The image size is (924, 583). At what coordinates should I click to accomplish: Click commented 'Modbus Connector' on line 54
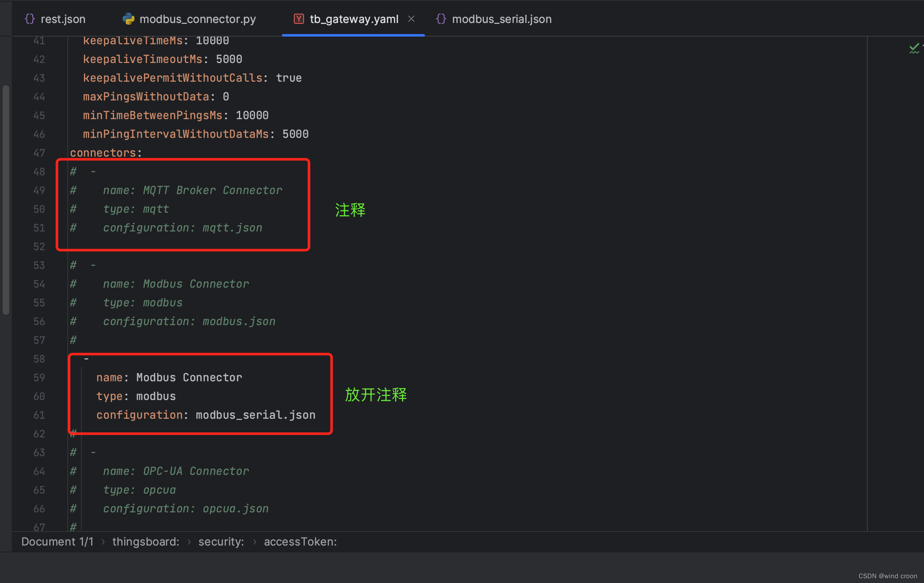[x=196, y=284]
